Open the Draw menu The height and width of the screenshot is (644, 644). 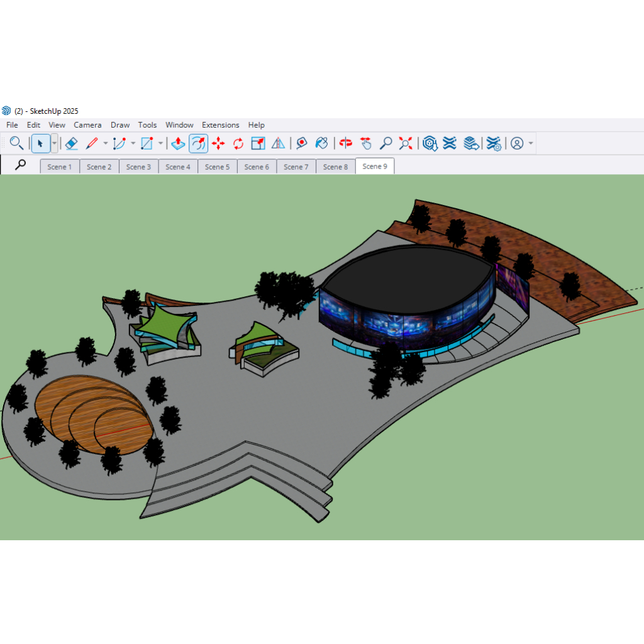(120, 125)
